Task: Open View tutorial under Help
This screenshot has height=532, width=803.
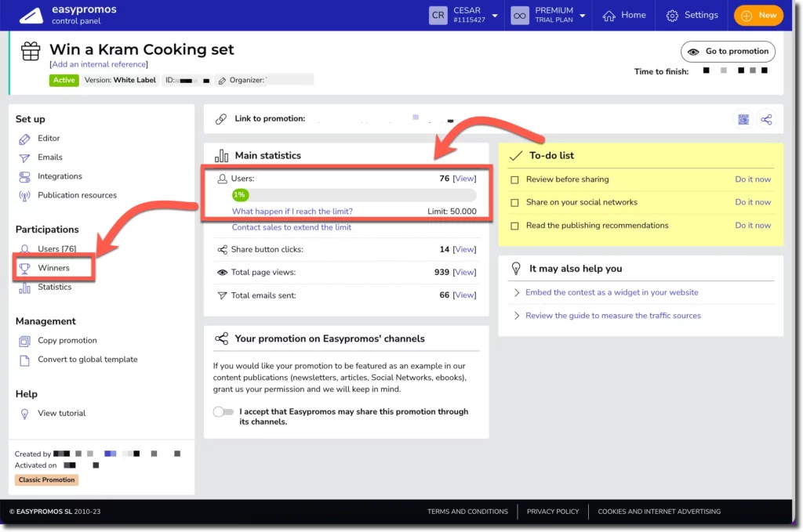Action: [61, 413]
